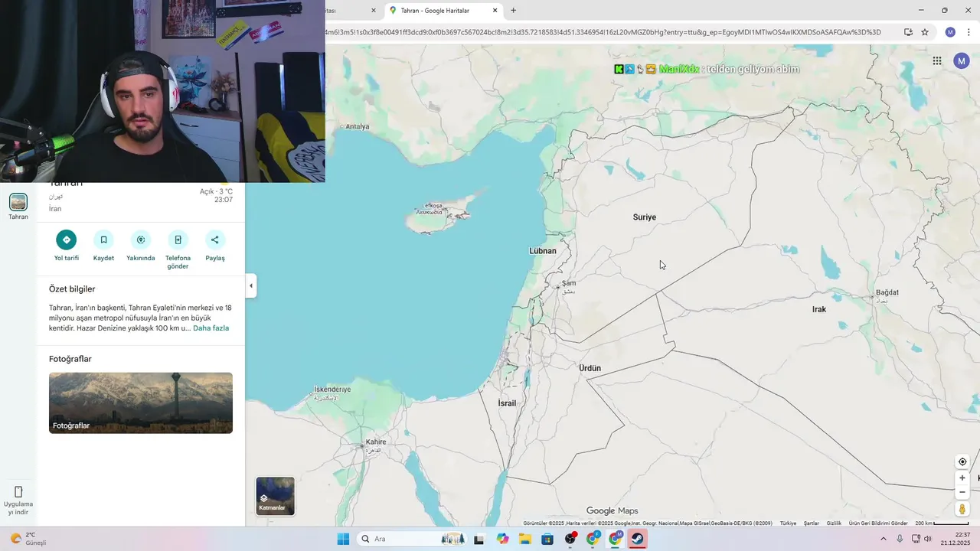Viewport: 980px width, 551px height.
Task: Click the Bağdat city label
Action: click(x=887, y=292)
